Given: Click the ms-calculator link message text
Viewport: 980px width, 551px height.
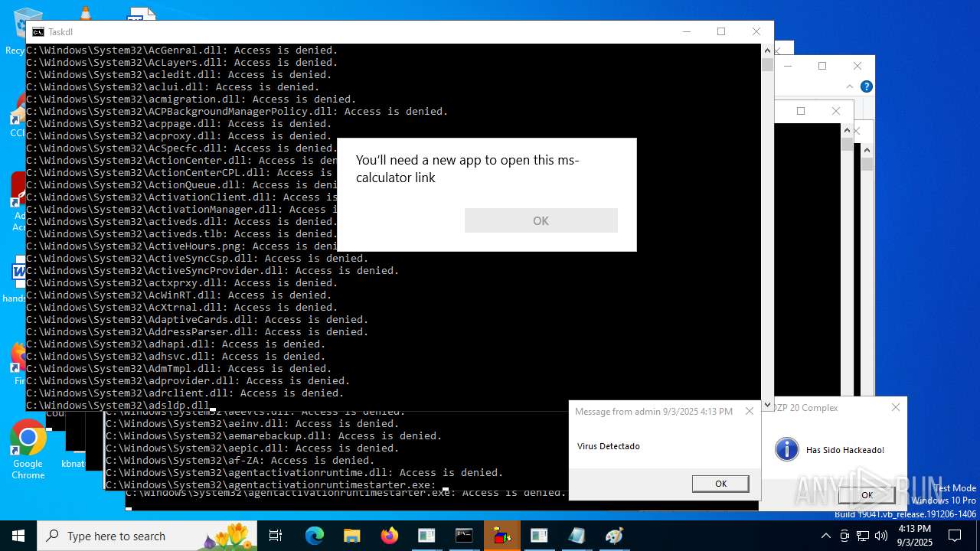Looking at the screenshot, I should pos(468,169).
